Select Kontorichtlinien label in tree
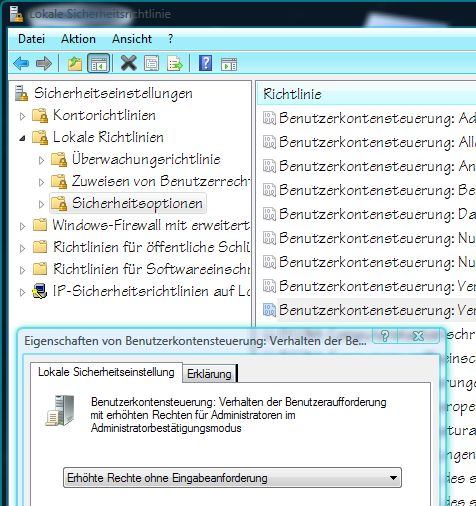Viewport: 476px width, 506px height. point(104,115)
